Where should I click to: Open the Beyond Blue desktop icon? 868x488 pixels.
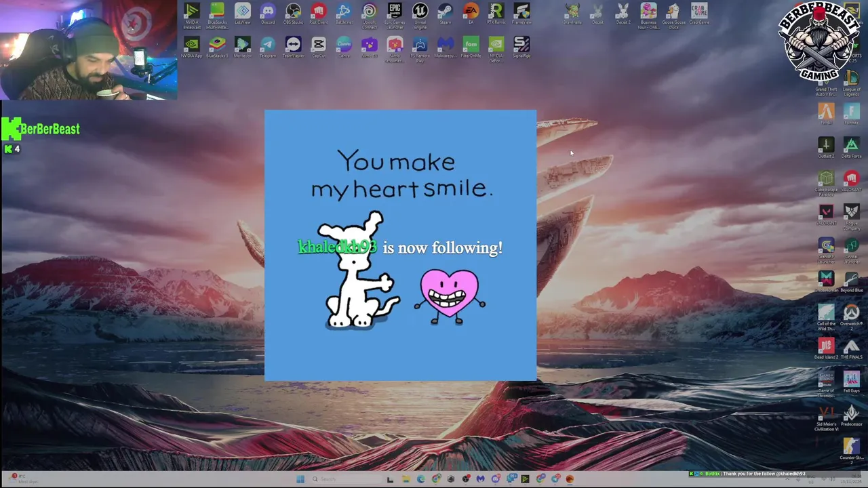point(852,281)
